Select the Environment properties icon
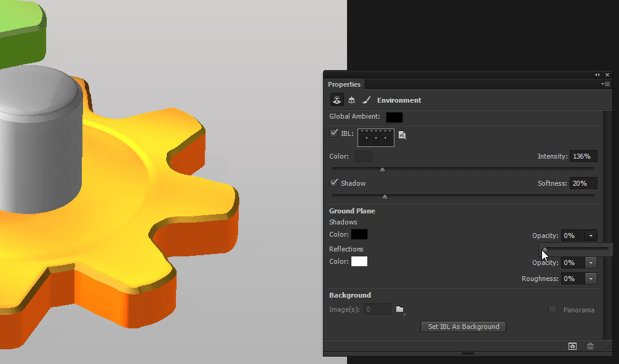This screenshot has height=364, width=619. pos(337,100)
